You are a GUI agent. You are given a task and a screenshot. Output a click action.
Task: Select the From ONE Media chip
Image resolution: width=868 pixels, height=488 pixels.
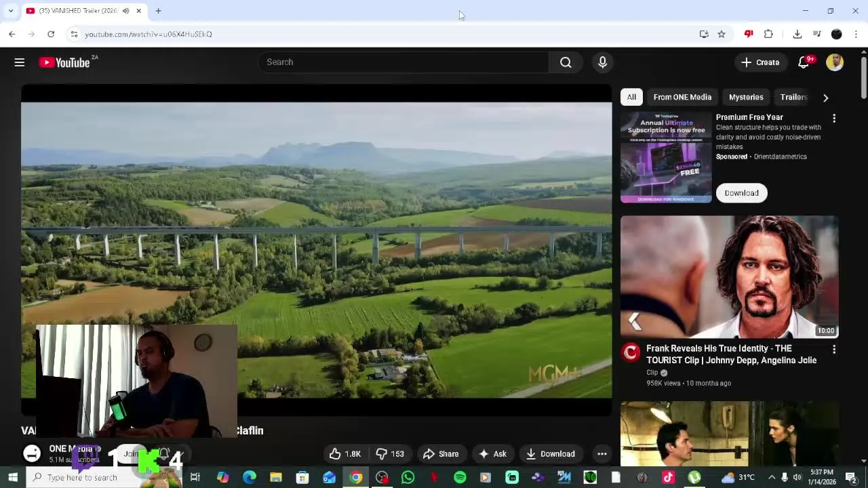682,97
